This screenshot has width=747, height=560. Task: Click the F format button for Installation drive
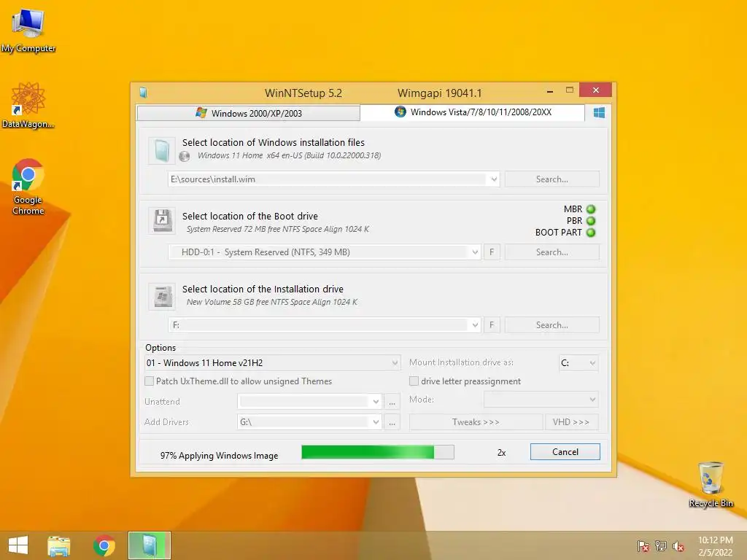(492, 324)
